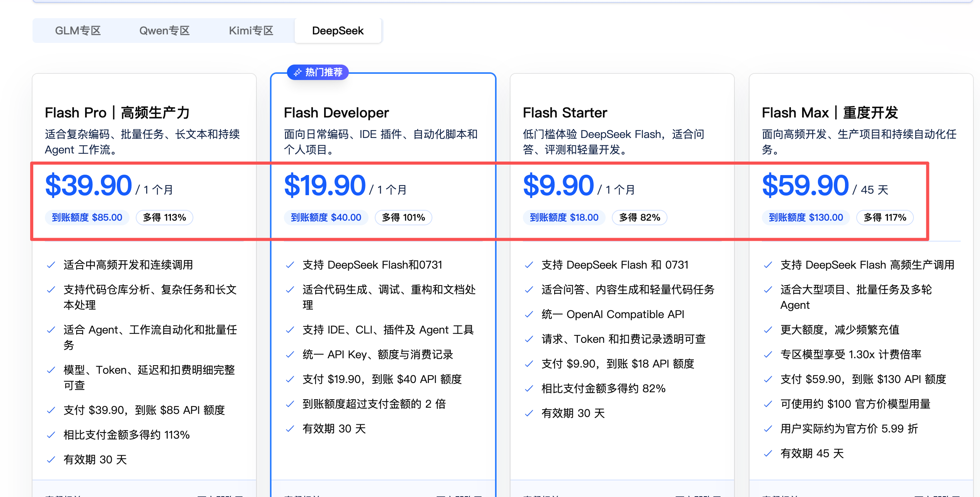980x497 pixels.
Task: Click the $19.90 price
Action: (325, 186)
